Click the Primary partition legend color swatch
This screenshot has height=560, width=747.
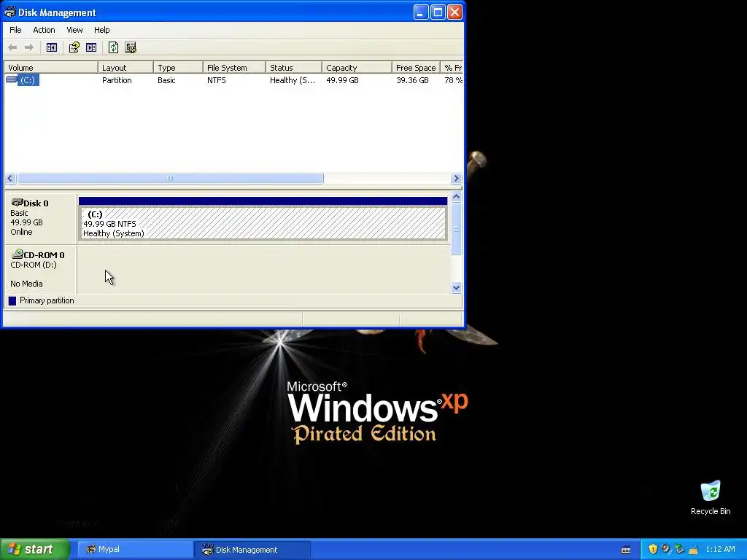[x=12, y=300]
